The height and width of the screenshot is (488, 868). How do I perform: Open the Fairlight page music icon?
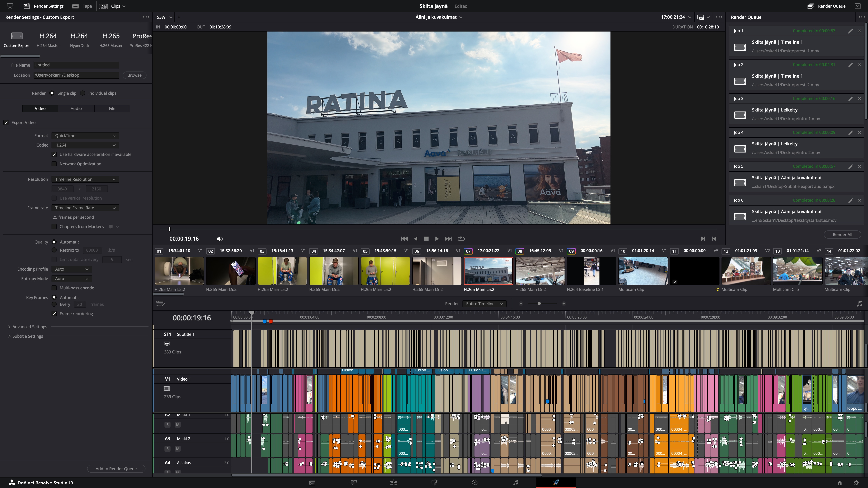[516, 483]
